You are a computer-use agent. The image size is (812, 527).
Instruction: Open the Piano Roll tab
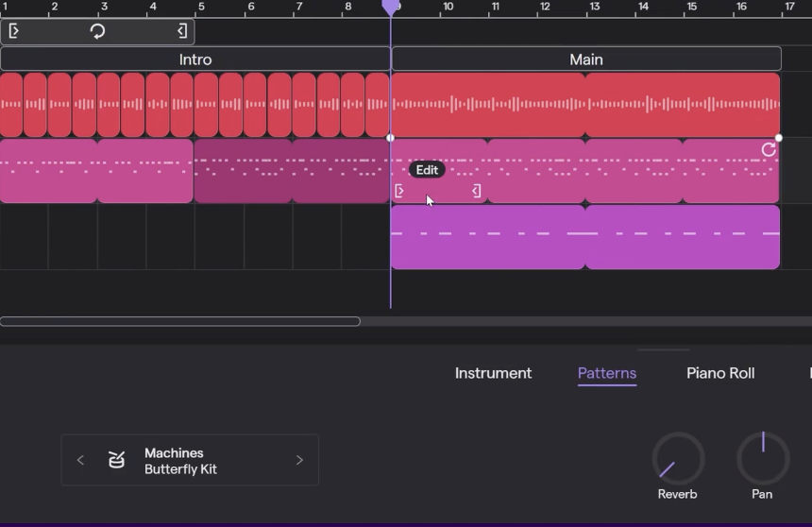[720, 373]
